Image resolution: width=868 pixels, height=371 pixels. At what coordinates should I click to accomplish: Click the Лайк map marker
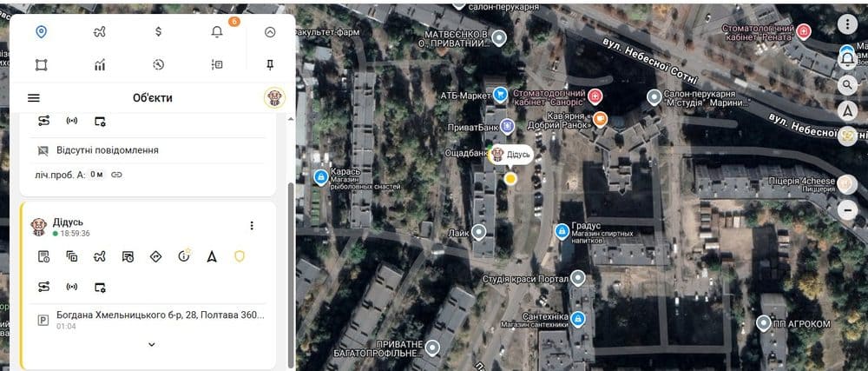click(478, 231)
